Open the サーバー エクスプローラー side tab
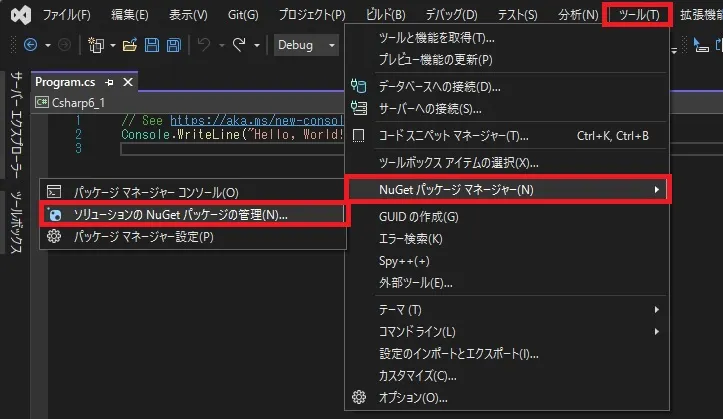 point(16,124)
